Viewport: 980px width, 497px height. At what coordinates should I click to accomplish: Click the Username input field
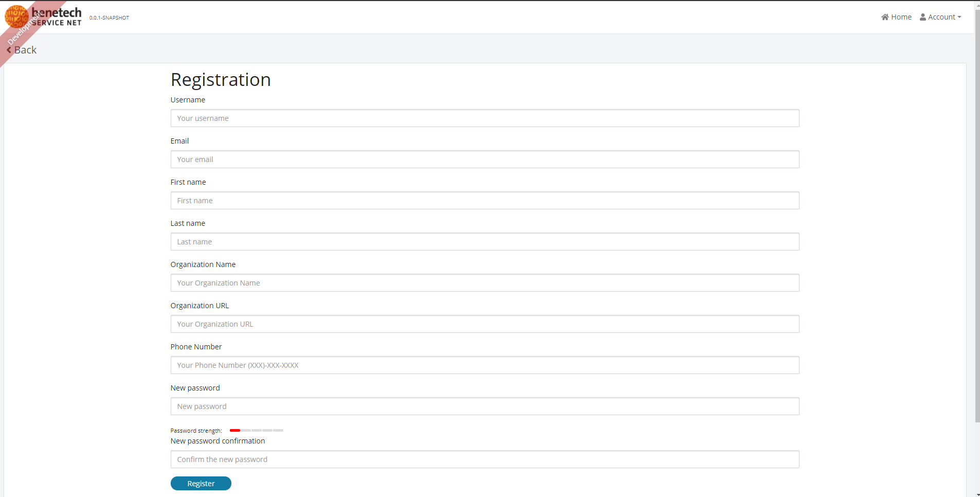[x=484, y=118]
